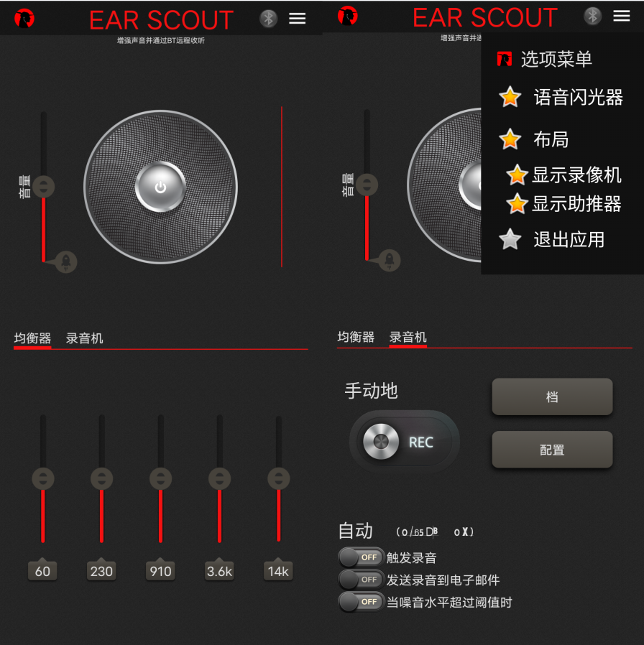Click the 910 Hz equalizer slider knob
The height and width of the screenshot is (645, 644).
[160, 479]
